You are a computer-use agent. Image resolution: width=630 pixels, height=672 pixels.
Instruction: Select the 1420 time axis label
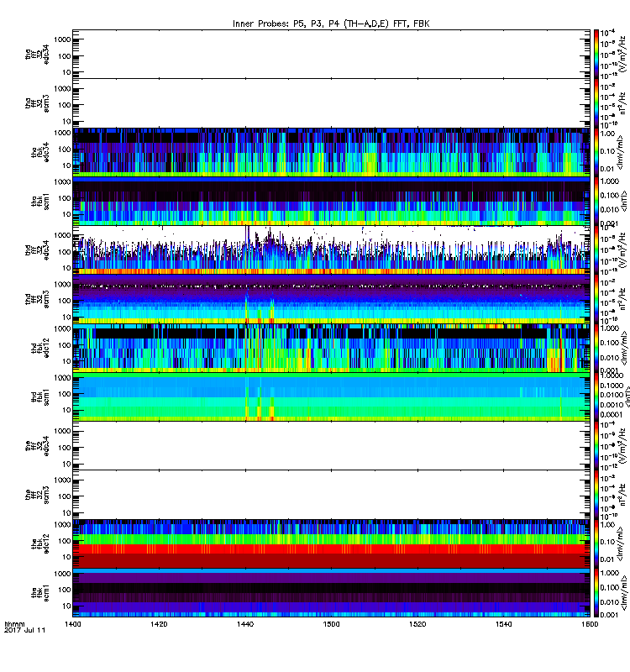159,624
